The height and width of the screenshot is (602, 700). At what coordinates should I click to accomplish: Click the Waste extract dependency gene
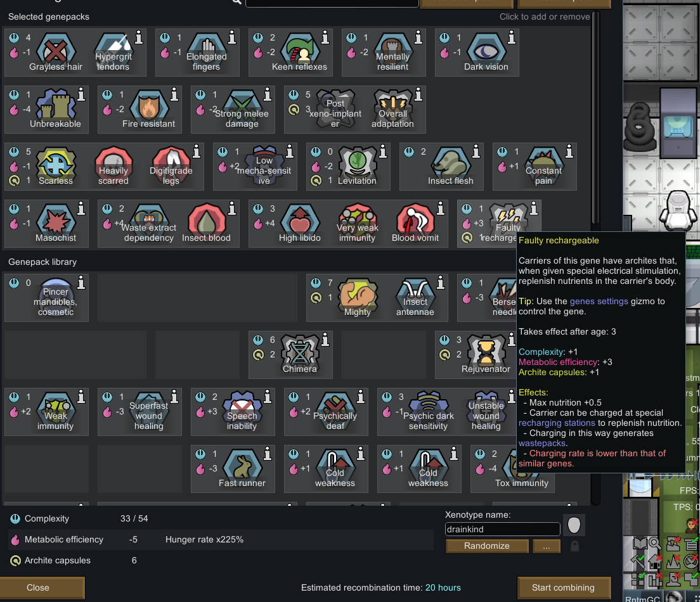pos(149,224)
